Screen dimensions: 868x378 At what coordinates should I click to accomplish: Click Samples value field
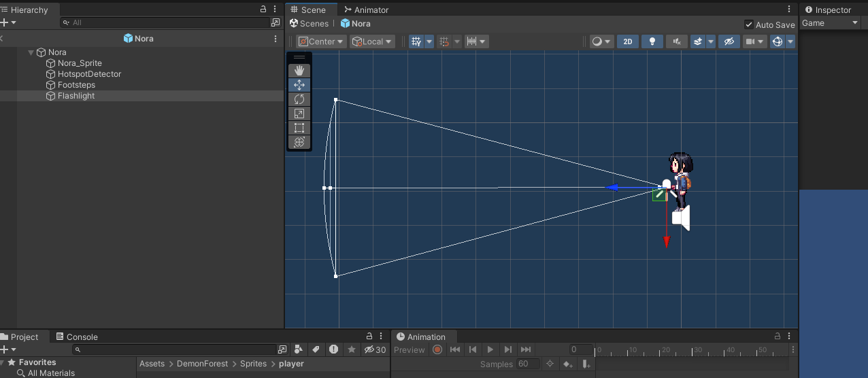coord(528,364)
